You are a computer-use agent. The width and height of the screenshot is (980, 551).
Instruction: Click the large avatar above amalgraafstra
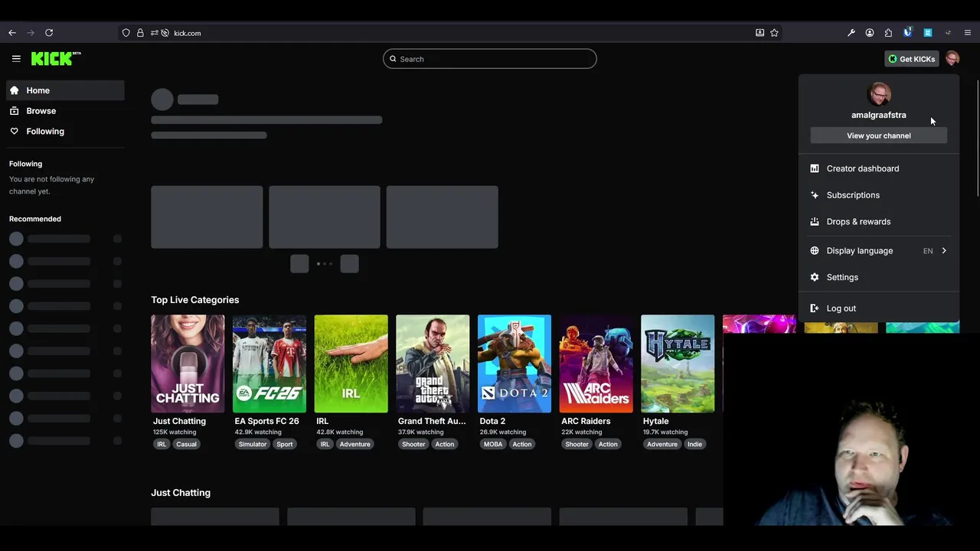point(879,94)
